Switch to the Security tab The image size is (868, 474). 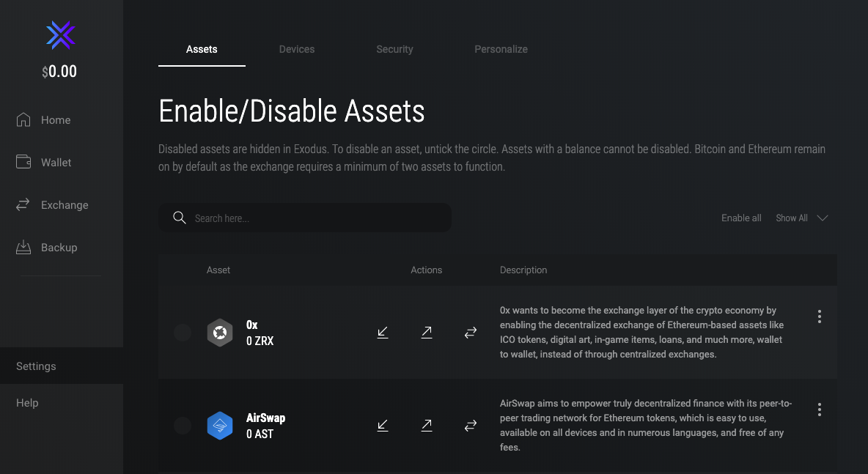[394, 49]
